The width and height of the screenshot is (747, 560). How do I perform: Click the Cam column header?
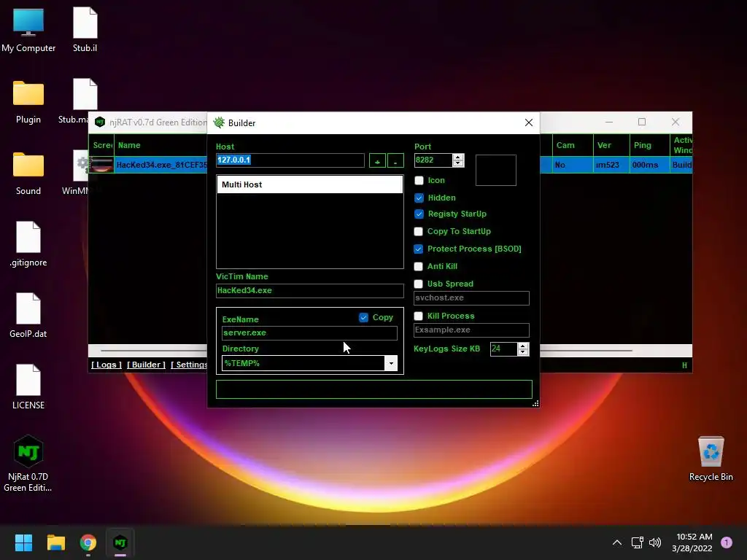pyautogui.click(x=572, y=145)
